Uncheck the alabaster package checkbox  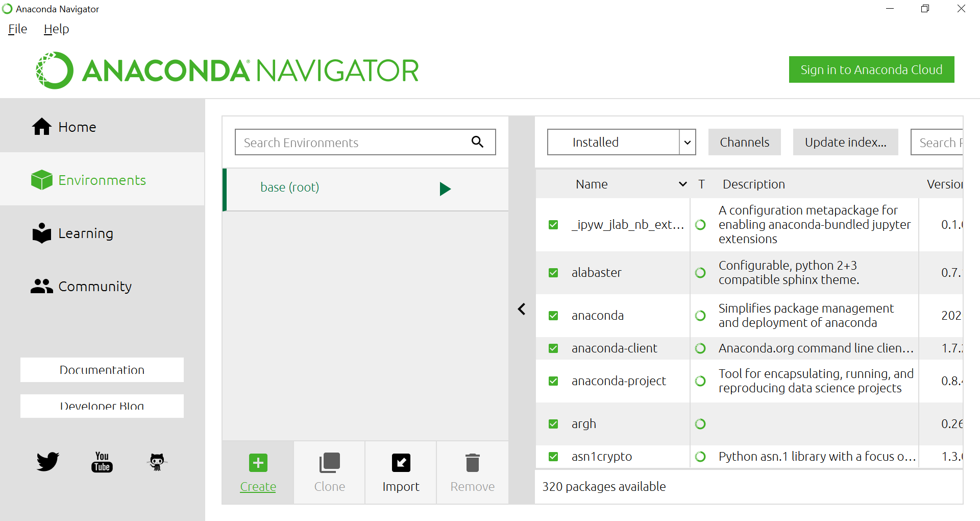(553, 273)
